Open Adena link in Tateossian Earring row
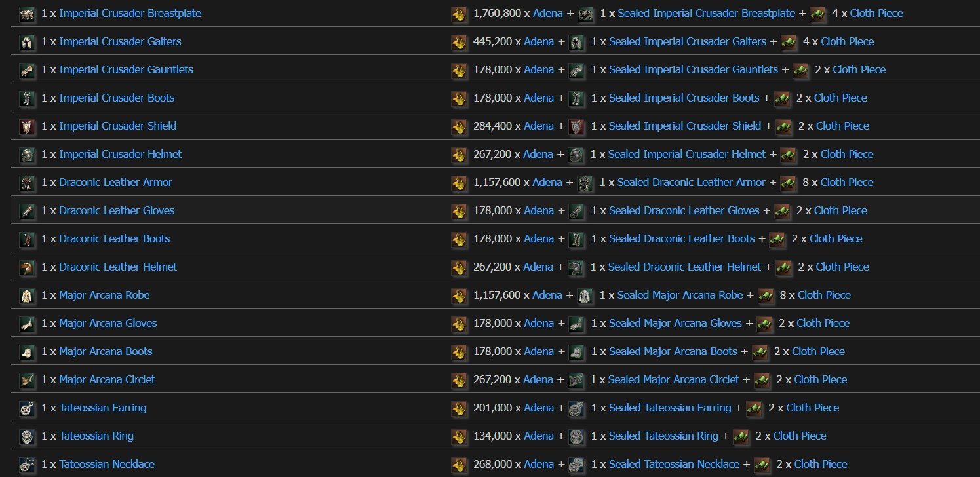980x477 pixels. click(x=539, y=408)
